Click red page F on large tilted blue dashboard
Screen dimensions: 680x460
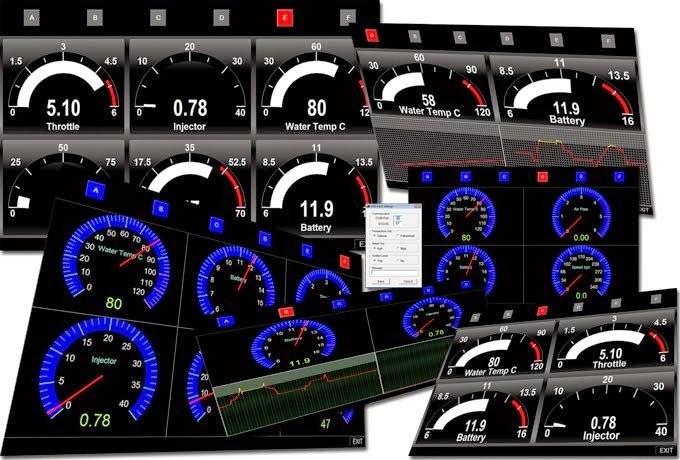click(x=344, y=261)
